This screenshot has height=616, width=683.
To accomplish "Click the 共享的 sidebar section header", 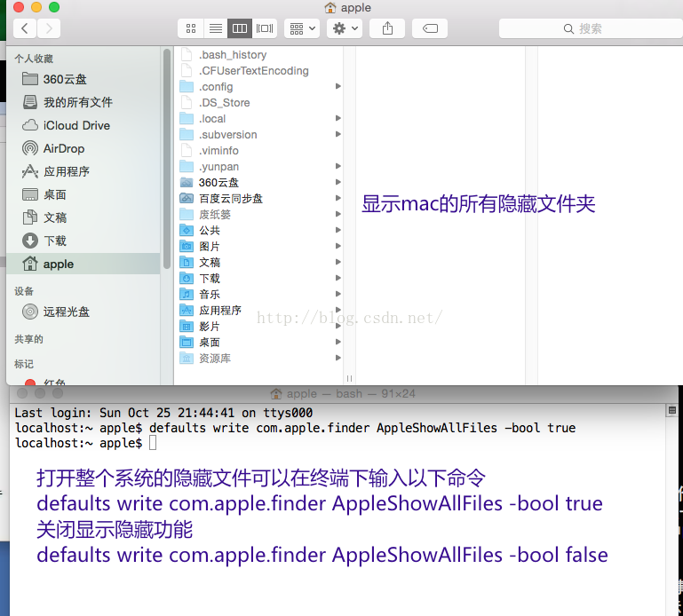I will (x=28, y=339).
